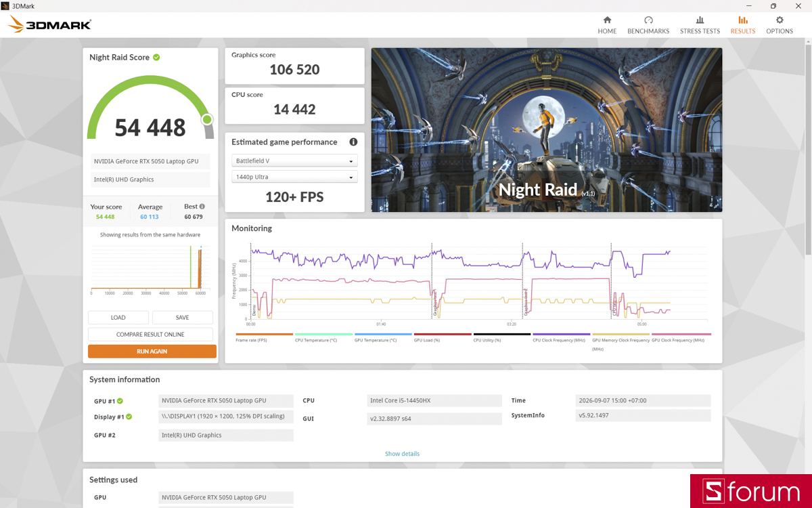
Task: Toggle the CPU Temperature legend swatch
Action: [x=323, y=334]
